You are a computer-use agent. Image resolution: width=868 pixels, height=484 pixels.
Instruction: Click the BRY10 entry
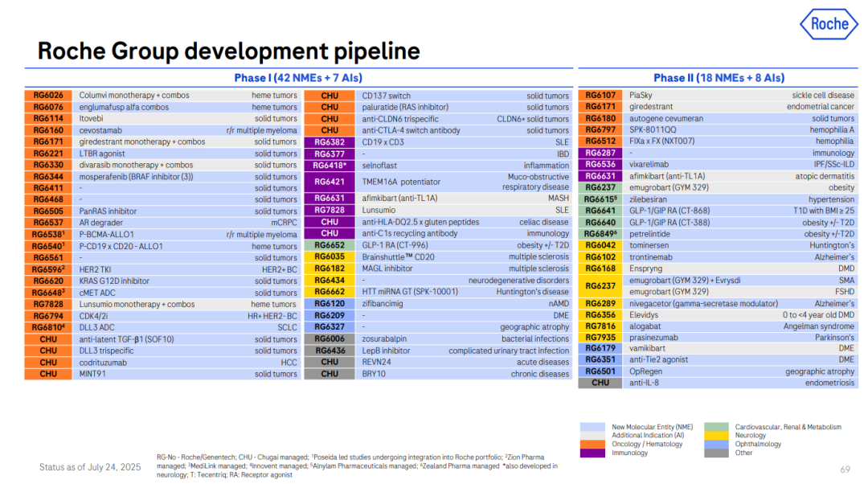tap(374, 375)
